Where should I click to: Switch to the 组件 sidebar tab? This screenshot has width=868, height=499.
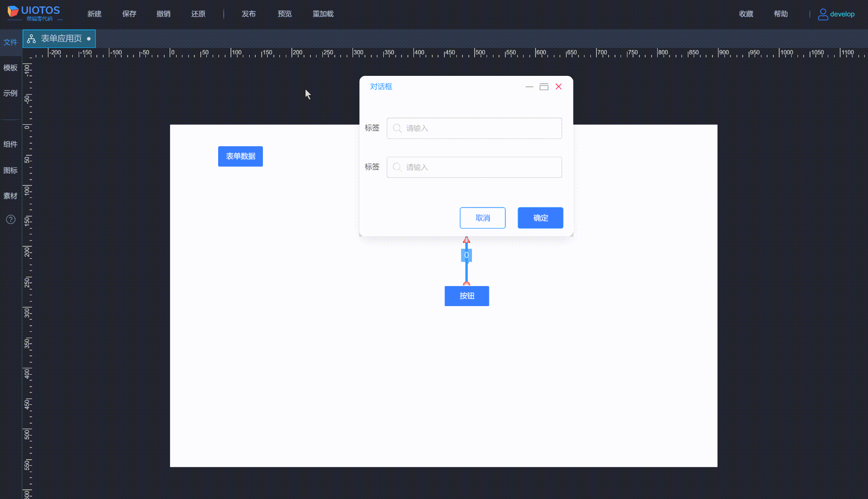pyautogui.click(x=11, y=144)
